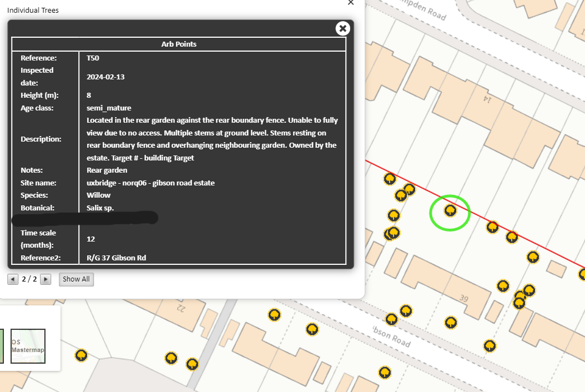The height and width of the screenshot is (392, 585).
Task: Select the topmost tree marker on the map
Action: [390, 179]
